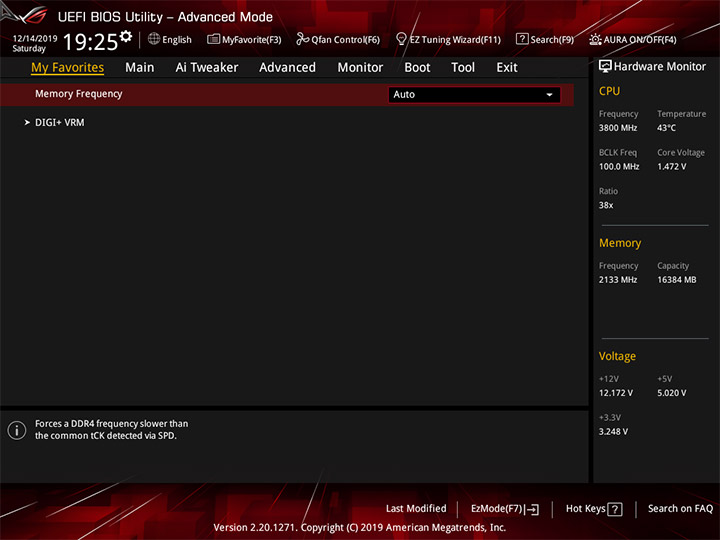Open Qfan Control fan icon

(302, 39)
